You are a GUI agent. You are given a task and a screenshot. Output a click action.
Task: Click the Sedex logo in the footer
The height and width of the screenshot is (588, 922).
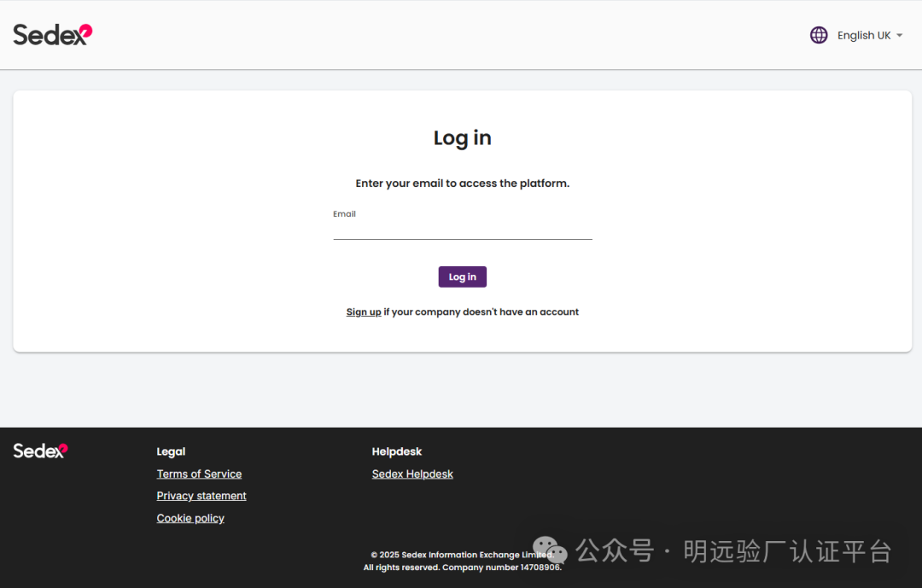pos(41,451)
